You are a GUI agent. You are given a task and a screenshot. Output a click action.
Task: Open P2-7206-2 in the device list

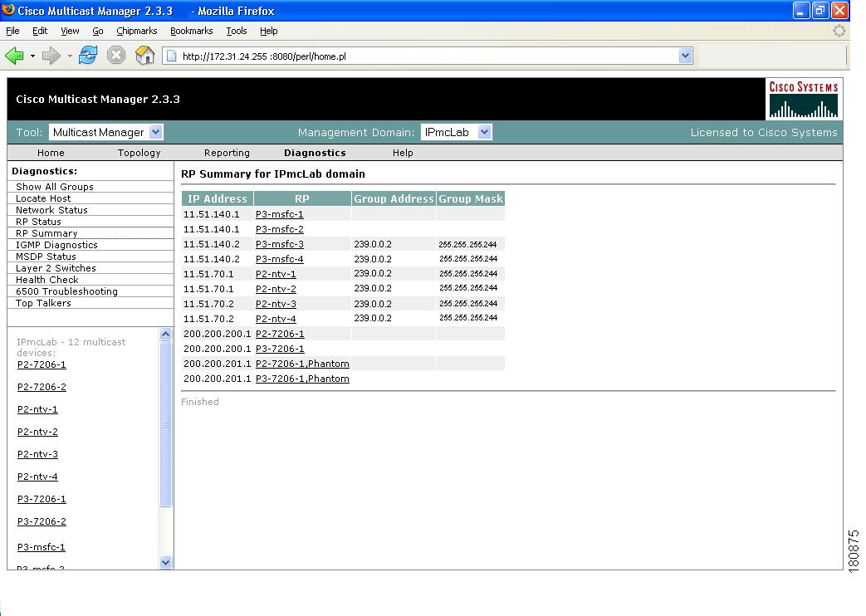coord(42,387)
